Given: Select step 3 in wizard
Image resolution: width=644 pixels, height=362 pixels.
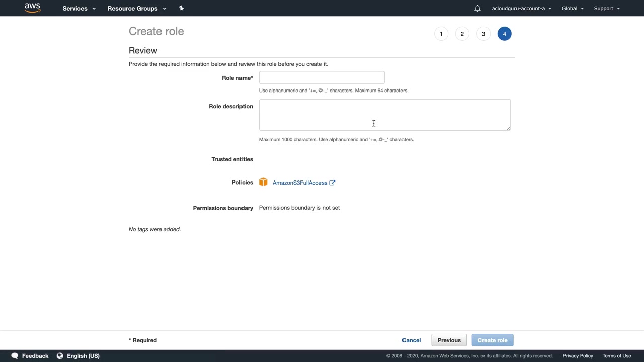Looking at the screenshot, I should tap(483, 34).
